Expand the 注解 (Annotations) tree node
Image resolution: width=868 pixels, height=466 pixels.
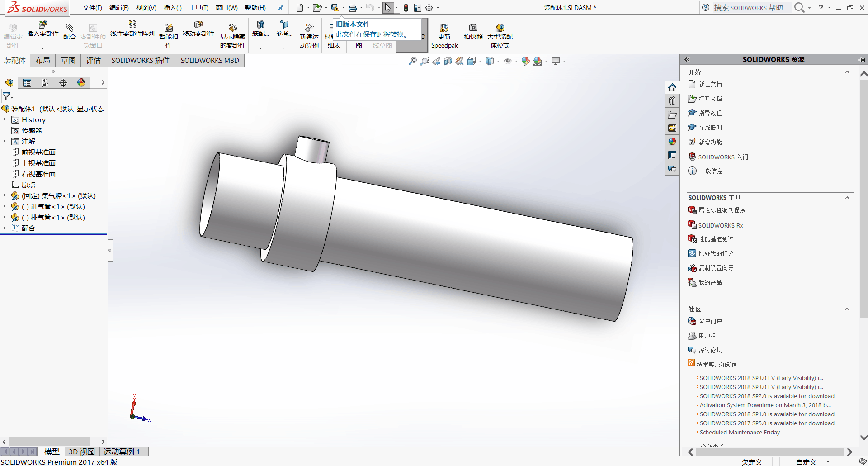click(x=5, y=141)
